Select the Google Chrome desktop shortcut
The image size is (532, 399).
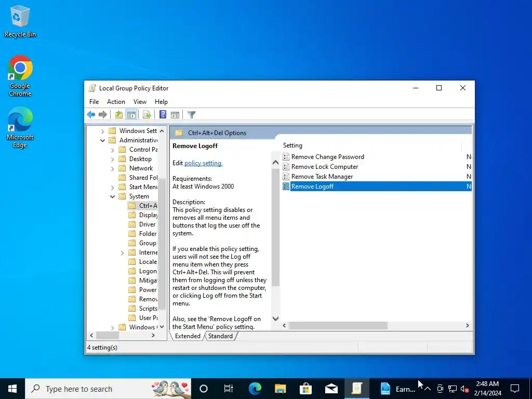click(x=20, y=76)
